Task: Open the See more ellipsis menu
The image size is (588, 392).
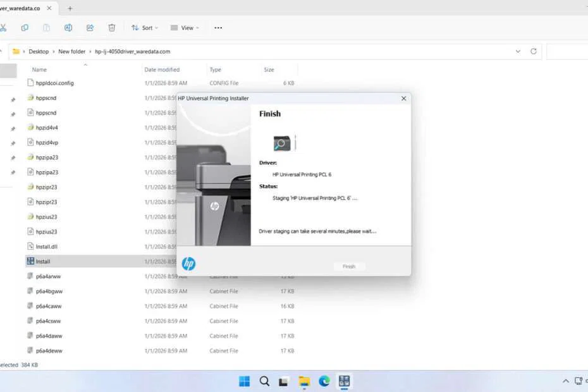Action: [218, 27]
